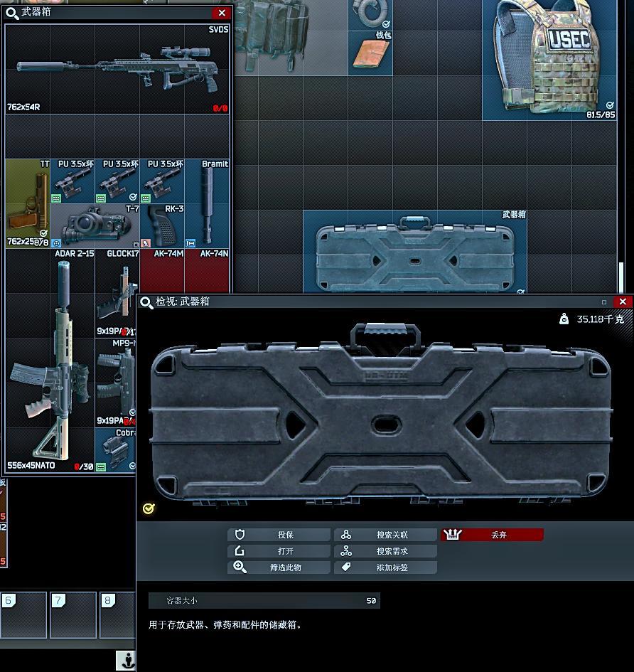
Task: Click the T-7 thermal goggles
Action: (x=95, y=226)
